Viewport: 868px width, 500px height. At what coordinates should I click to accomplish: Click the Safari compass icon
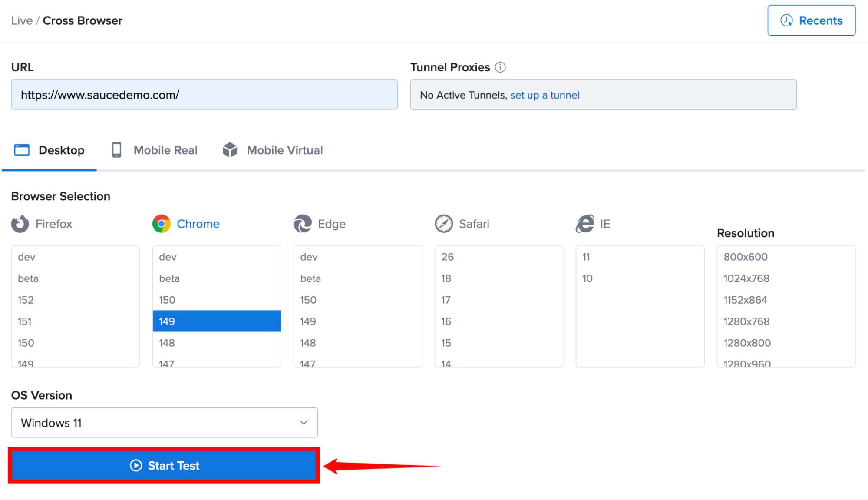click(444, 224)
